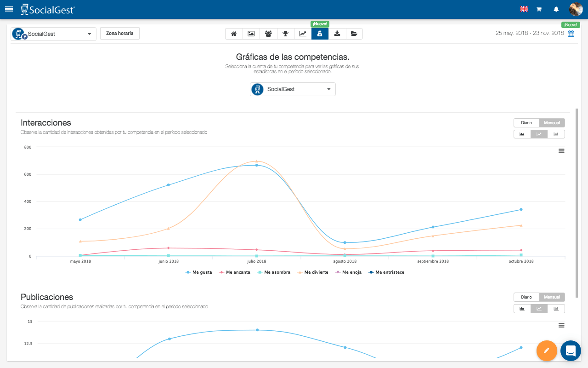Click the Publicaciones heading
This screenshot has width=588, height=368.
click(47, 297)
